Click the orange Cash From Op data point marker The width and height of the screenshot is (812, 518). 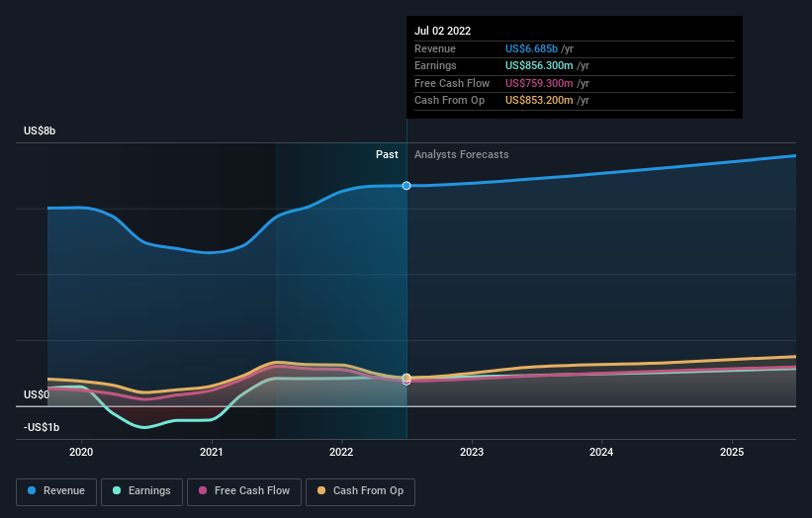pyautogui.click(x=406, y=378)
